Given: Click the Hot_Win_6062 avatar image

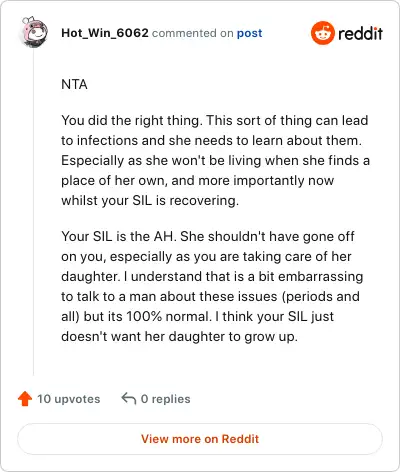Looking at the screenshot, I should tap(34, 33).
